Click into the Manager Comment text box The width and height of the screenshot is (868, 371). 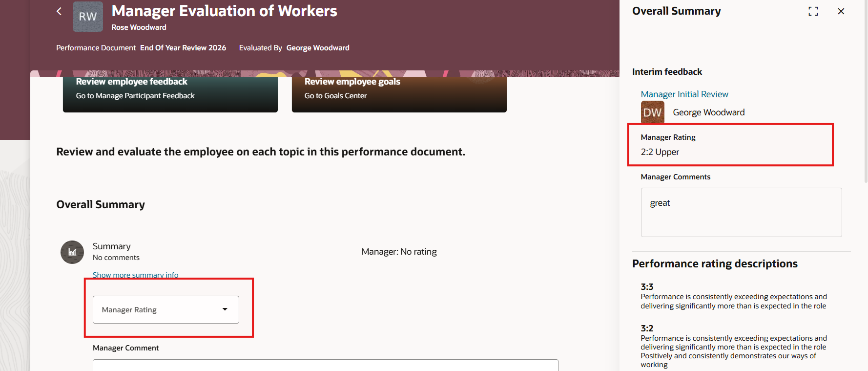coord(325,365)
